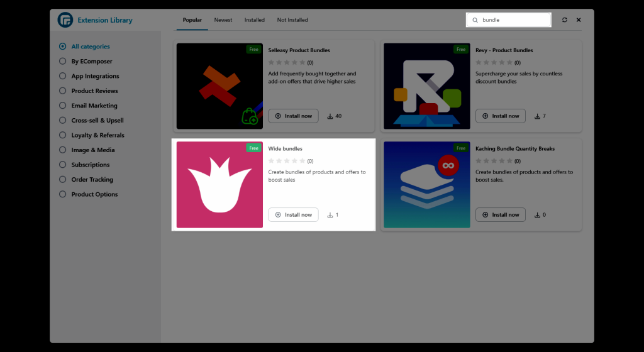
Task: Open the Wide bundles tulip thumbnail
Action: tap(219, 185)
